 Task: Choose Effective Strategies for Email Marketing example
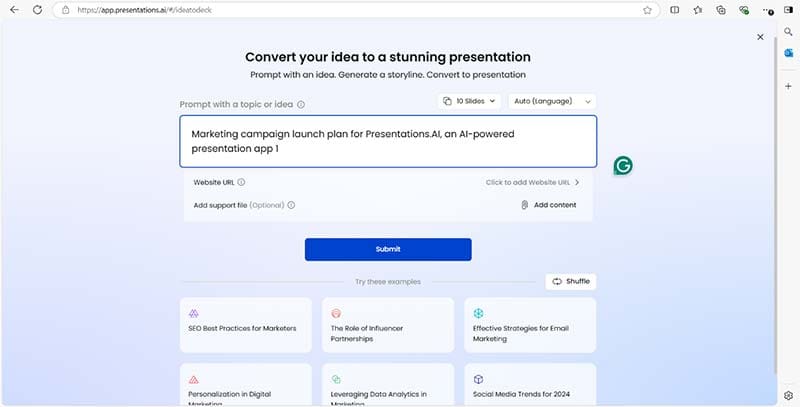(530, 325)
